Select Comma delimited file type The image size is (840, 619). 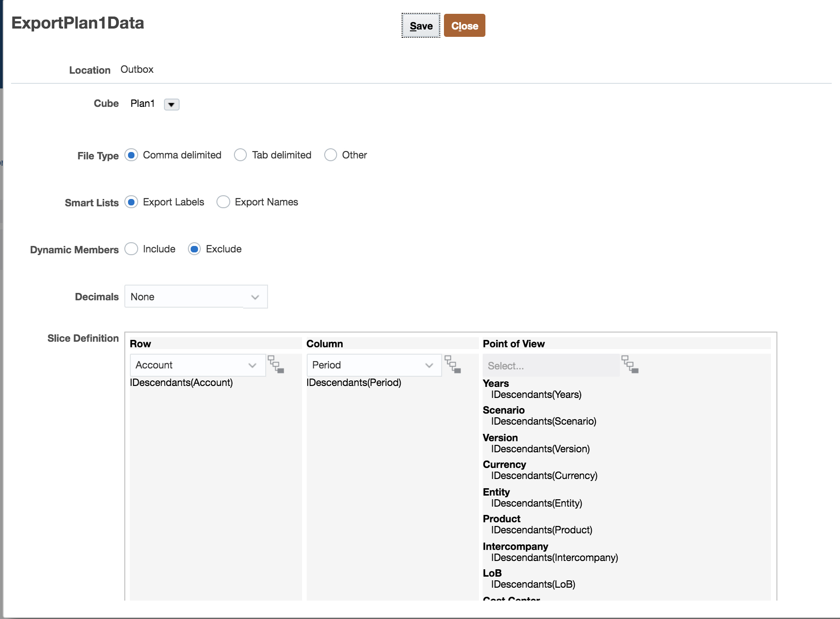[132, 155]
